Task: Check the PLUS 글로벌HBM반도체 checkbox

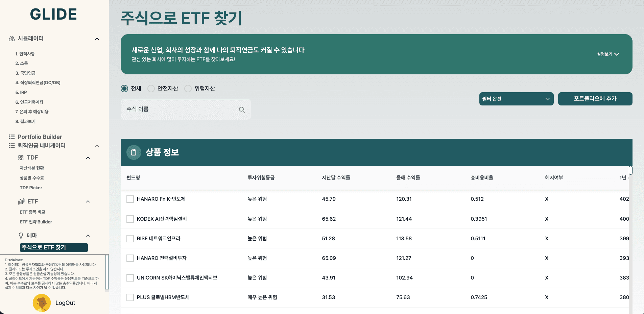Action: tap(130, 297)
